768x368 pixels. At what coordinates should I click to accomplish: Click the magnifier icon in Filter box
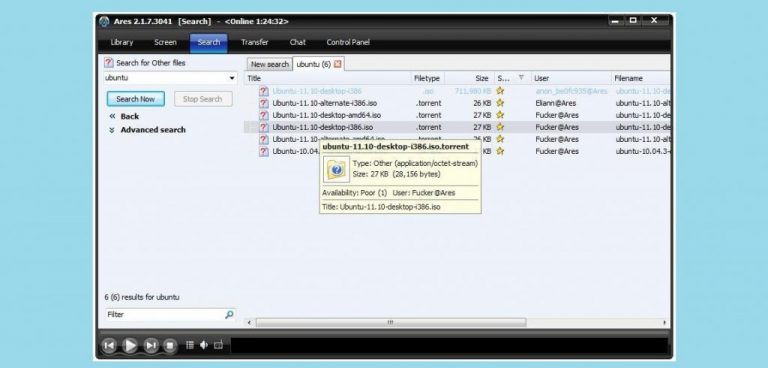coord(229,315)
